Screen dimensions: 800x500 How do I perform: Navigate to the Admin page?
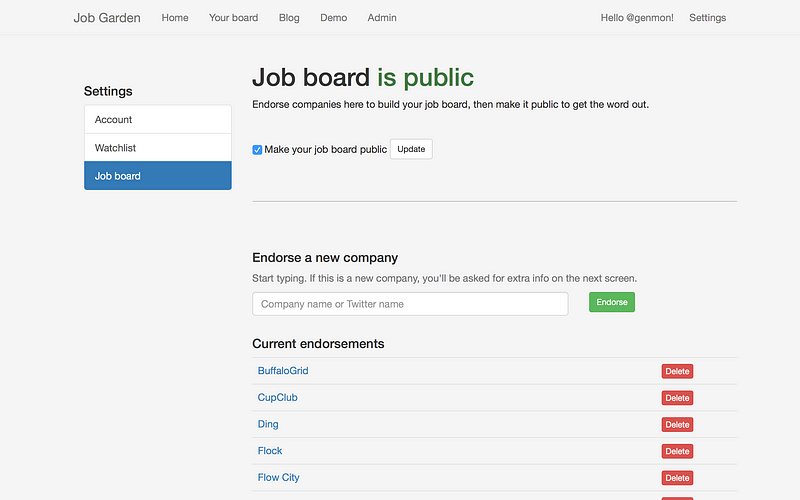pos(382,18)
